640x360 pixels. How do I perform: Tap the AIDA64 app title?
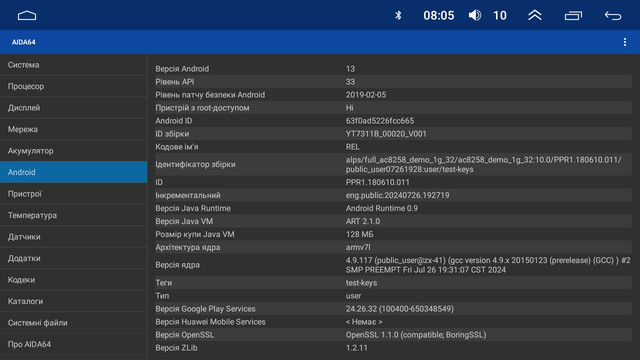click(24, 42)
